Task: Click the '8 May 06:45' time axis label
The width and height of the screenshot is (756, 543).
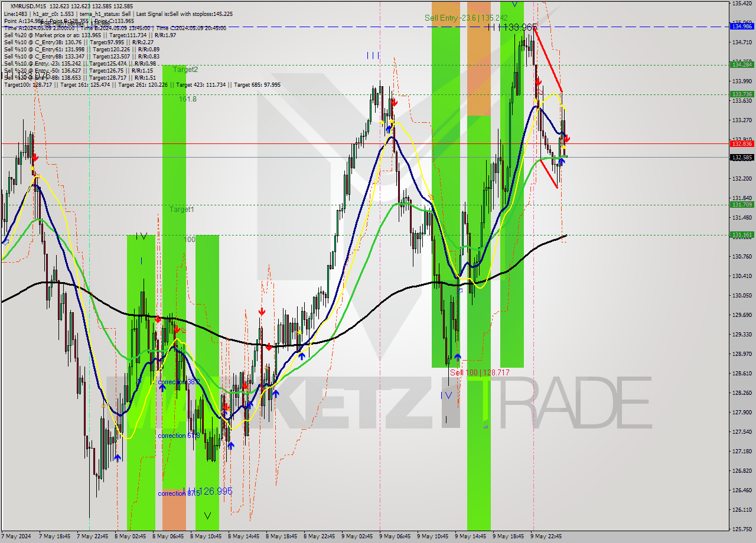Action: [168, 537]
